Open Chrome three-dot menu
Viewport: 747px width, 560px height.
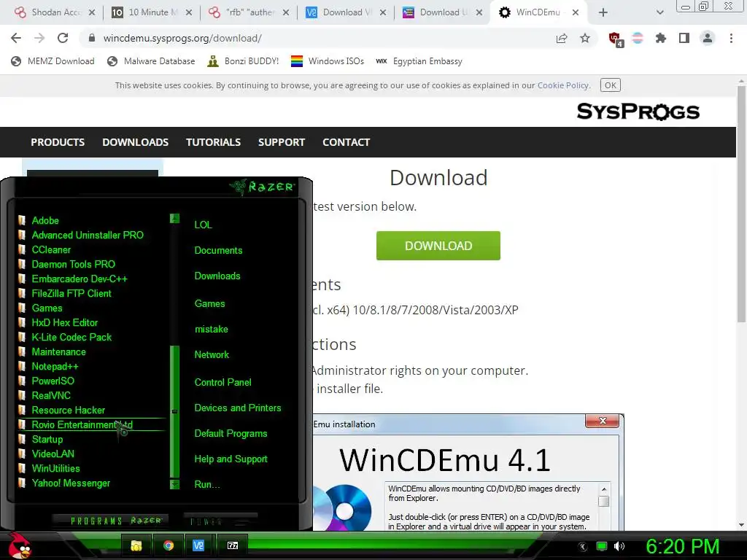(x=731, y=38)
